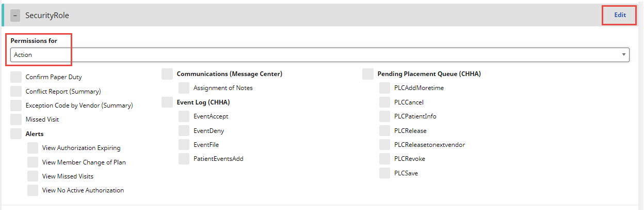Screen dimensions: 644x210
Task: Enable the PLCReleasetonextvendor permission
Action: click(385, 145)
